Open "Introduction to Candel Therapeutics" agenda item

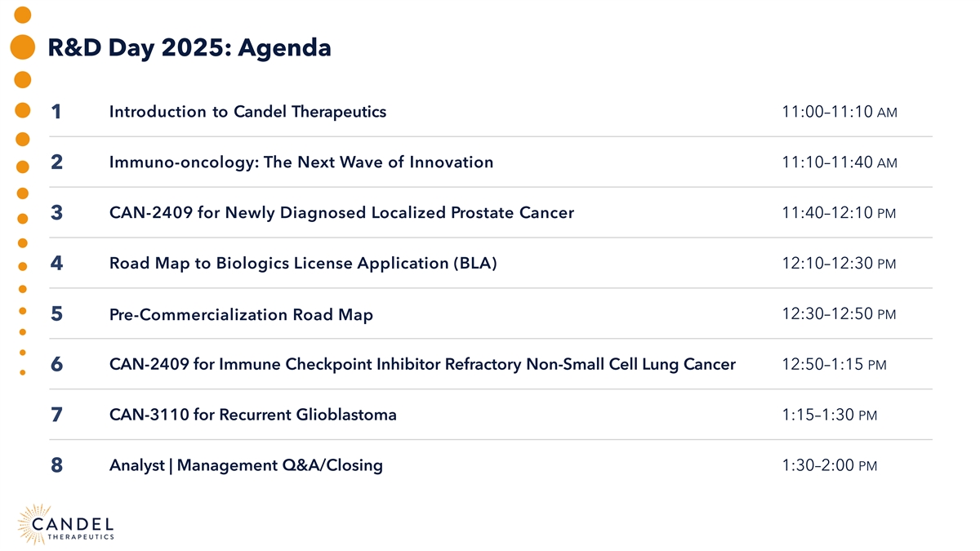coord(247,111)
